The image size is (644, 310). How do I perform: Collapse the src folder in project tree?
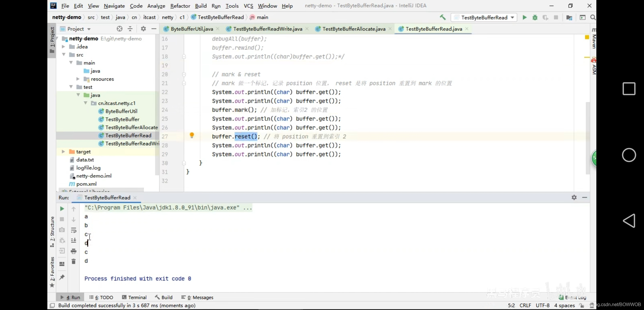pyautogui.click(x=64, y=55)
